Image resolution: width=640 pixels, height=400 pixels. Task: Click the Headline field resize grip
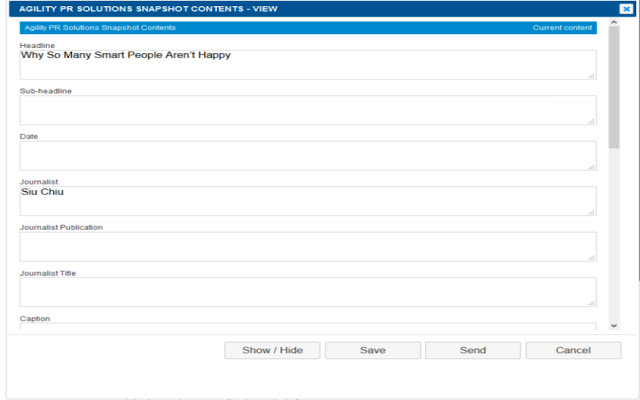[x=591, y=76]
